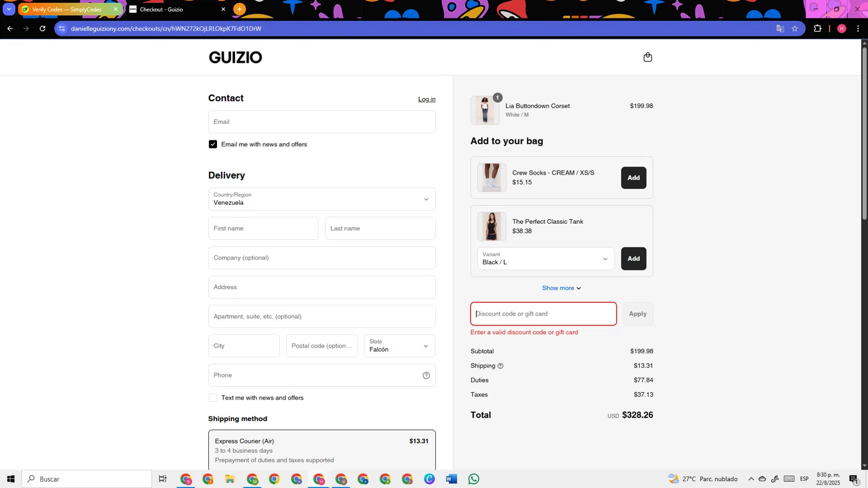Viewport: 868px width, 488px height.
Task: Click the Crew Socks product thumbnail
Action: pyautogui.click(x=491, y=178)
